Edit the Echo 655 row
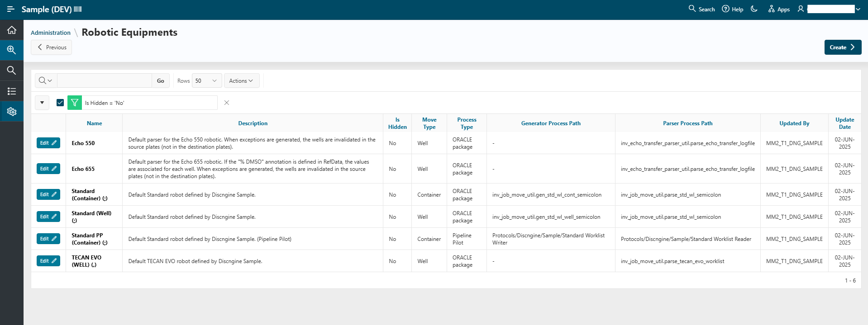Image resolution: width=868 pixels, height=325 pixels. pyautogui.click(x=48, y=169)
